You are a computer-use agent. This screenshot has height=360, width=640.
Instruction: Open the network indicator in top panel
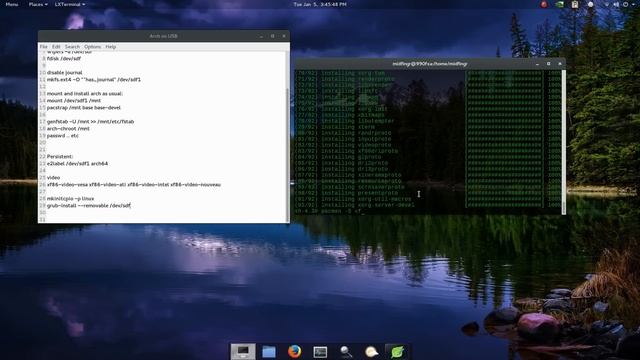(607, 4)
